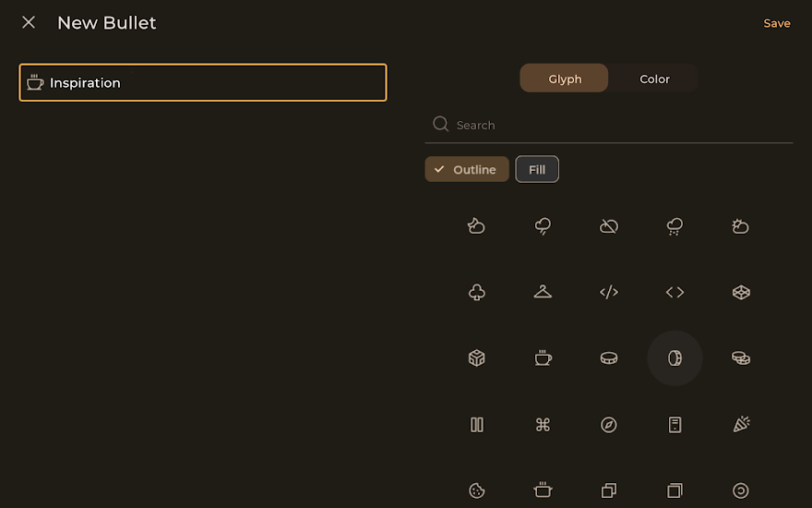812x508 pixels.
Task: Enable the Fill style filter
Action: coord(537,169)
